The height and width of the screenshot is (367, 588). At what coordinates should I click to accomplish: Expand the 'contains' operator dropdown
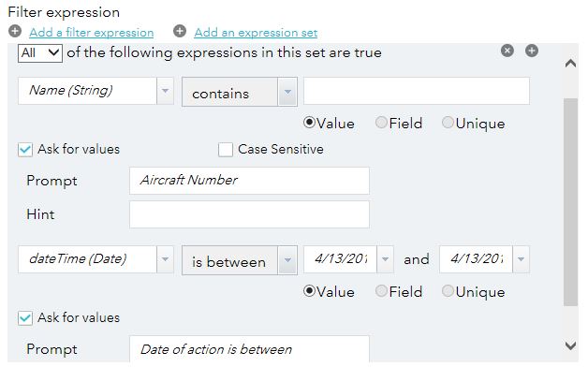click(287, 92)
